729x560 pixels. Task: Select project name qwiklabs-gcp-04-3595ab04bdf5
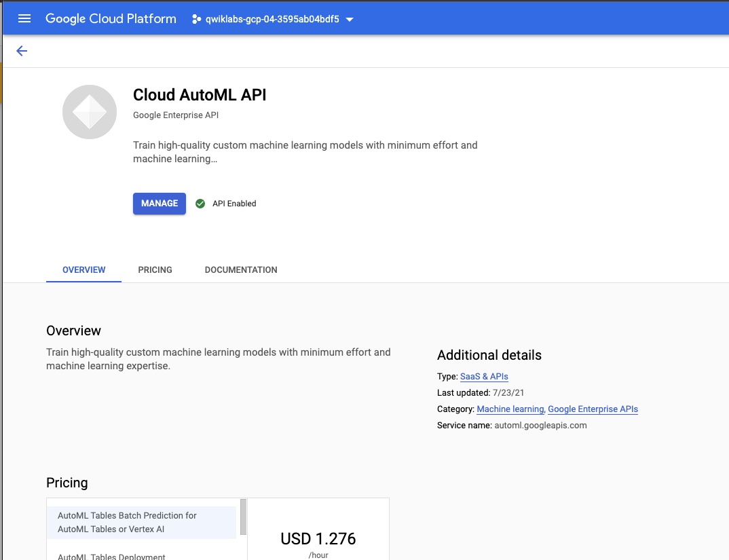pyautogui.click(x=272, y=19)
